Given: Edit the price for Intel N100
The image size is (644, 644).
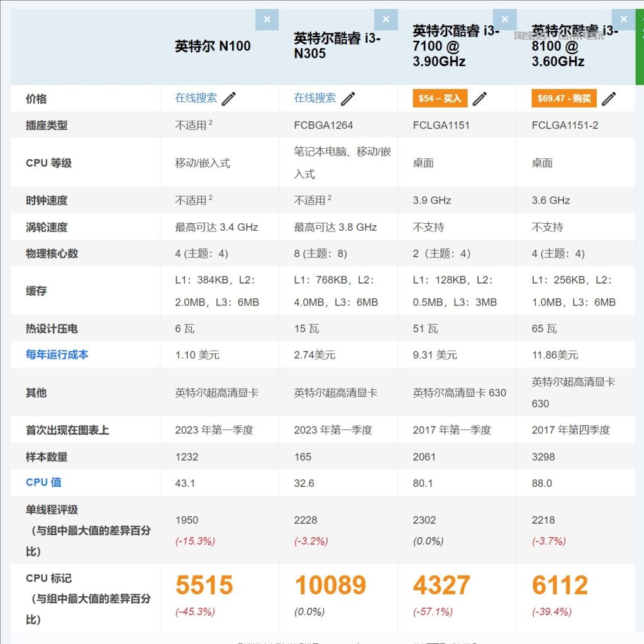Looking at the screenshot, I should point(228,98).
